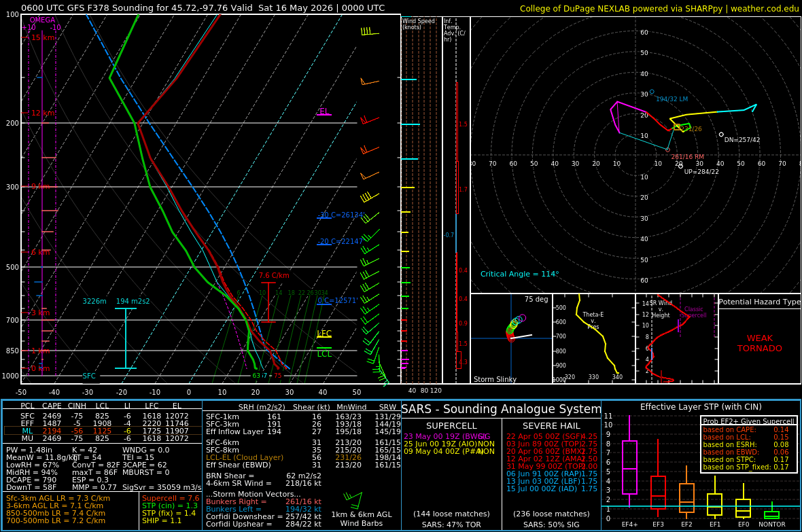Viewport: 802px width, 532px height.
Task: Click the blue 'Bunkers Left' storm motion line
Action: [264, 509]
